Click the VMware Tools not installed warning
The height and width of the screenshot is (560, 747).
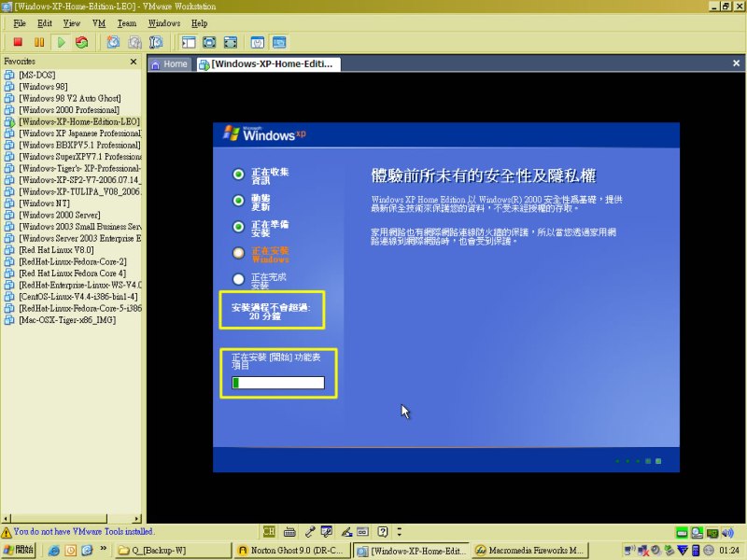pos(78,531)
